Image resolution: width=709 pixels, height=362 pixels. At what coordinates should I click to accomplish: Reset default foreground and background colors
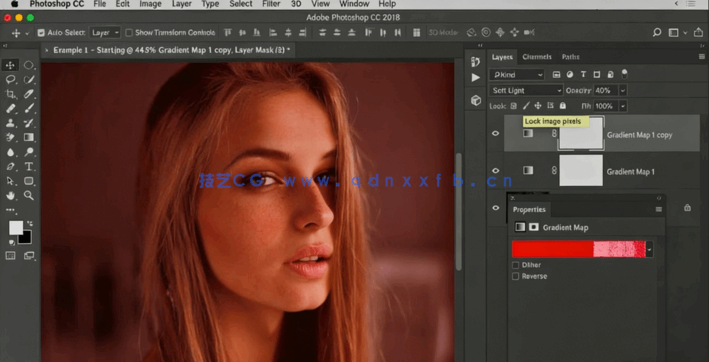click(11, 243)
